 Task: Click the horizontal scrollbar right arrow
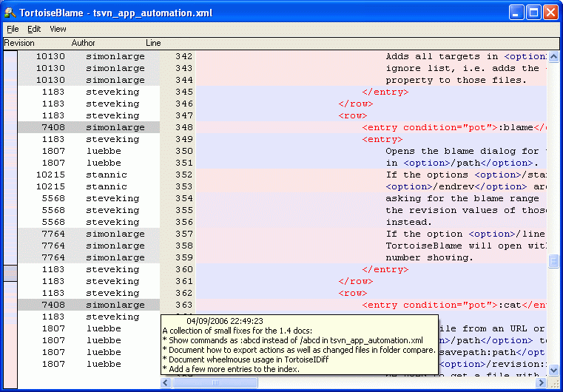coord(543,382)
